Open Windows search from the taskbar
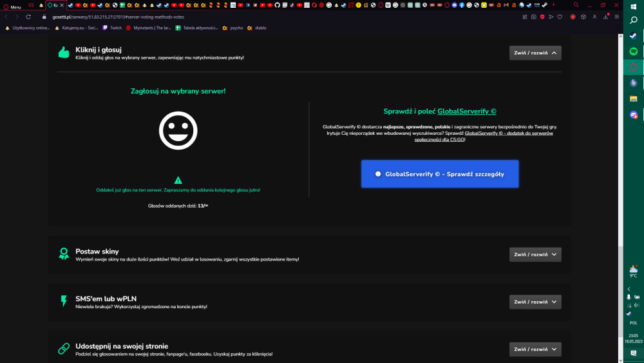The width and height of the screenshot is (644, 363). pos(633,20)
